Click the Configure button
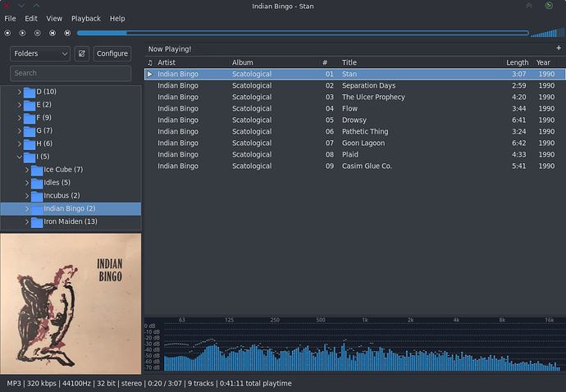Image resolution: width=566 pixels, height=392 pixels. coord(112,54)
